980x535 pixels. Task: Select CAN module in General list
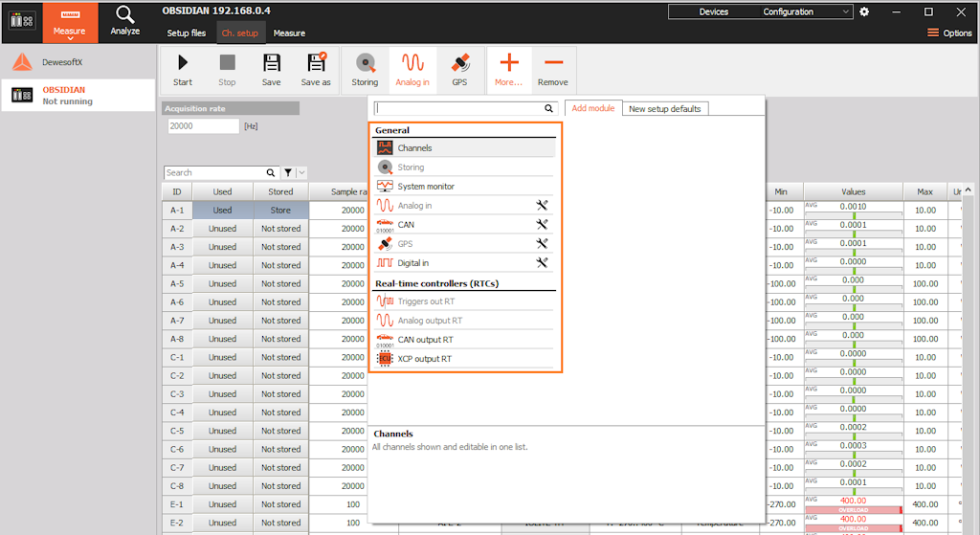(x=464, y=224)
